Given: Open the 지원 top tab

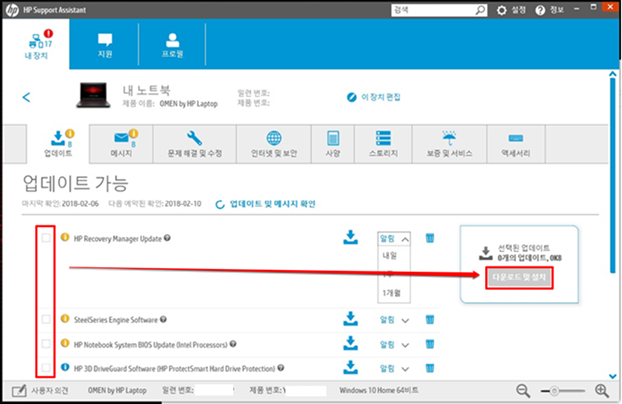Looking at the screenshot, I should (x=105, y=44).
